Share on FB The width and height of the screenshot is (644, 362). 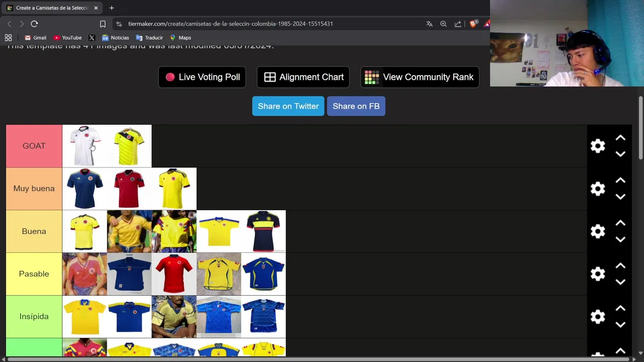(356, 106)
